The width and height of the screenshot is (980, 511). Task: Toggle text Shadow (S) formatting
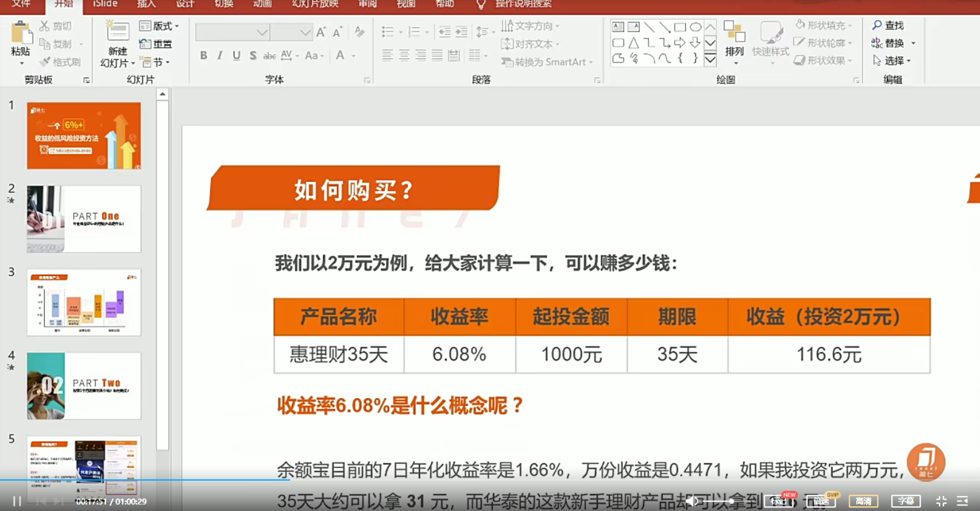tap(253, 56)
